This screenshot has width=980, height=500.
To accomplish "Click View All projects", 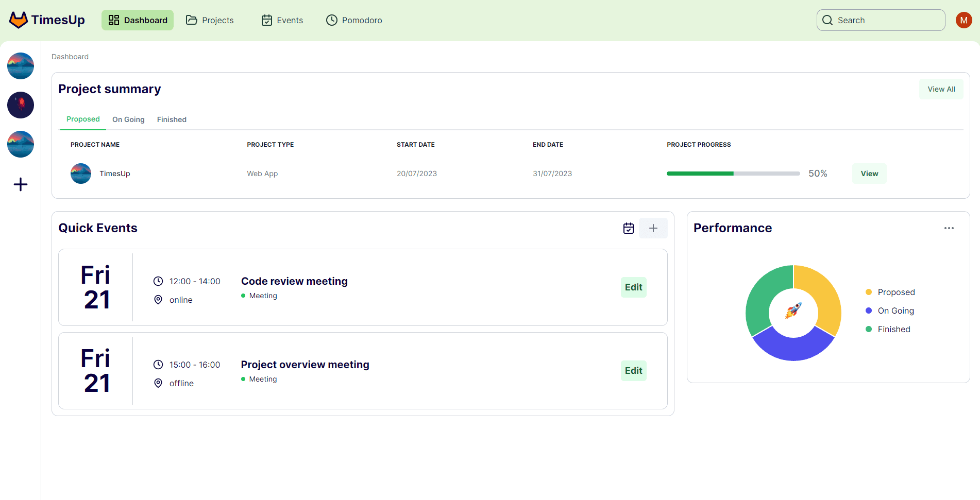I will tap(941, 89).
